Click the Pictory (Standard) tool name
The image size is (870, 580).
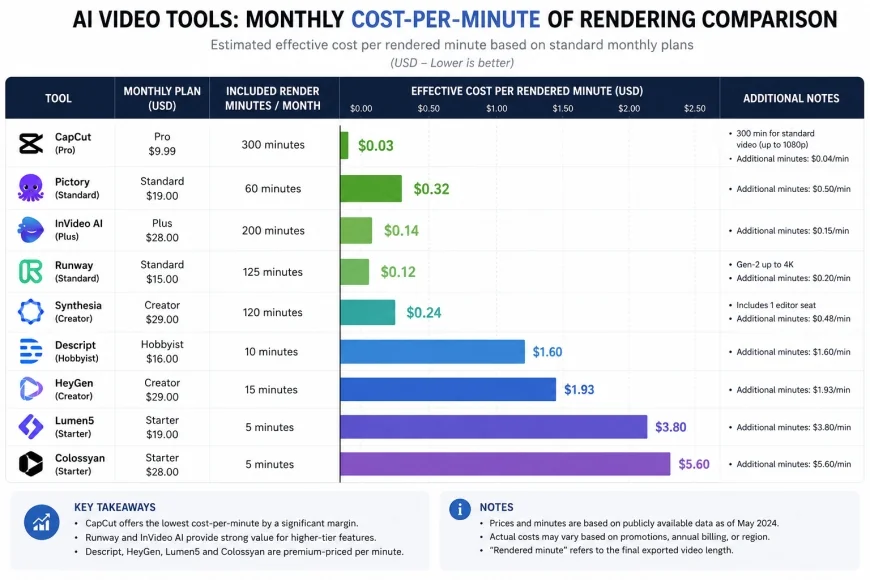77,188
